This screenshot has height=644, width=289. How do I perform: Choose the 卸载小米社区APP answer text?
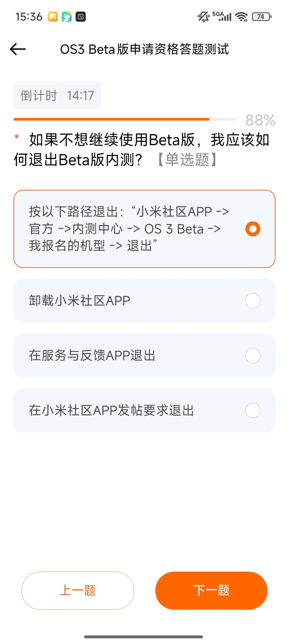point(79,301)
